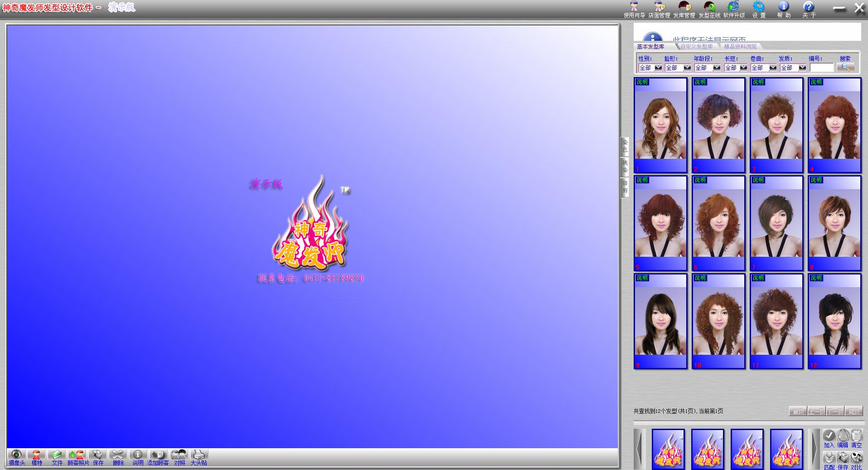Open the 挑染 (highlight) side tab
Image resolution: width=868 pixels, height=470 pixels.
[x=625, y=166]
